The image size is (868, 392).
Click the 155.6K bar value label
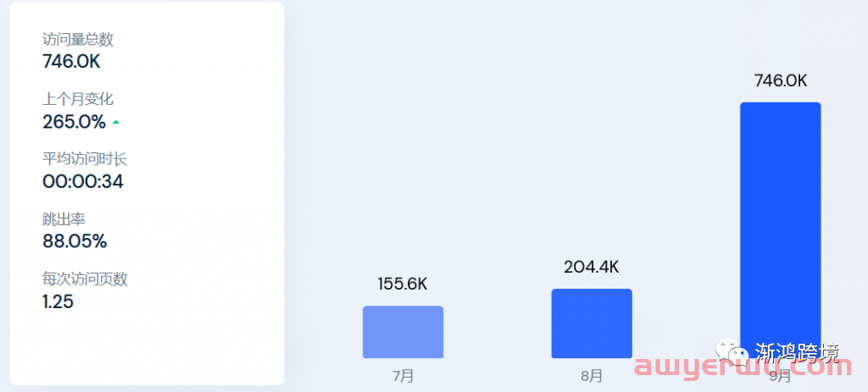pyautogui.click(x=403, y=284)
